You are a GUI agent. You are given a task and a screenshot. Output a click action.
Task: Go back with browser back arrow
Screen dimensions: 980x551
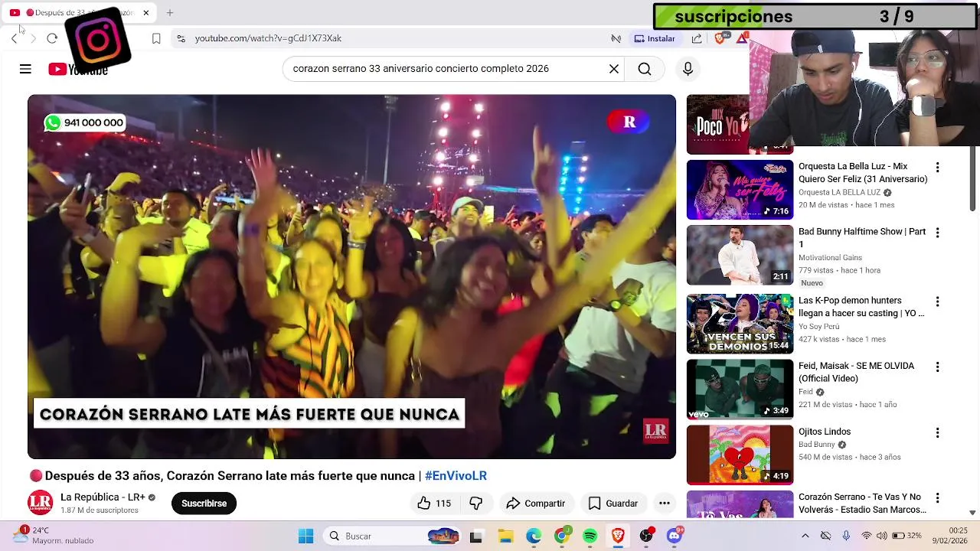pyautogui.click(x=15, y=38)
